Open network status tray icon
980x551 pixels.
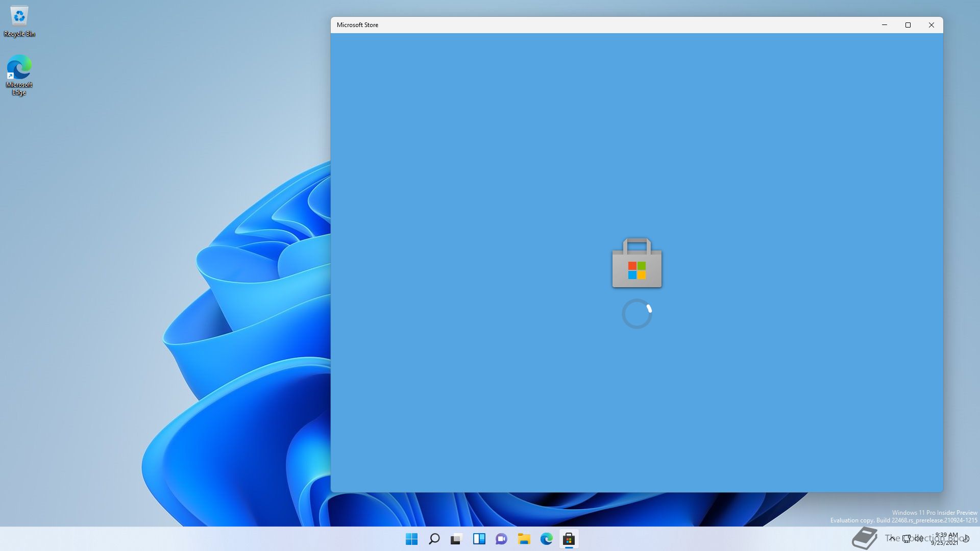(906, 538)
